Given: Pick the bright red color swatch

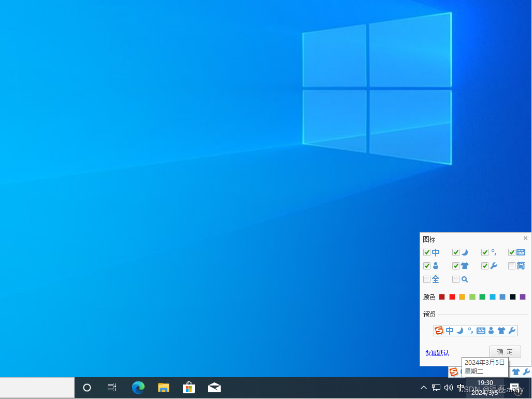Looking at the screenshot, I should (452, 297).
